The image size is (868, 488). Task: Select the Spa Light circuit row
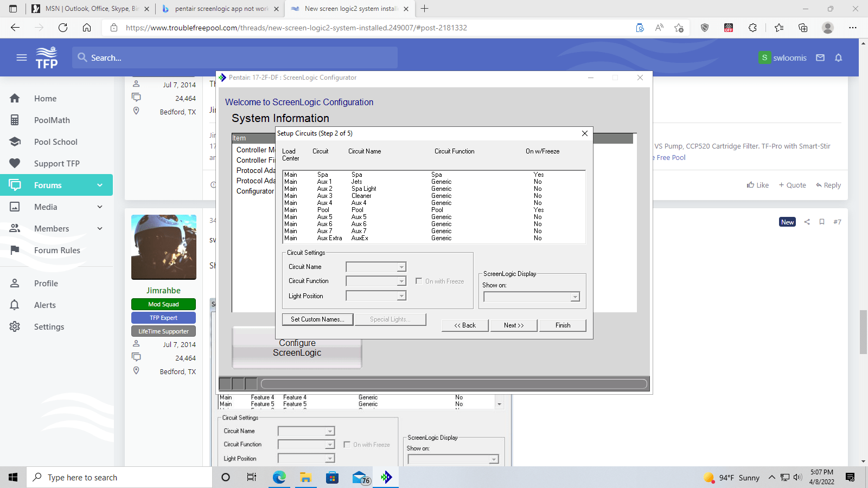tap(434, 189)
